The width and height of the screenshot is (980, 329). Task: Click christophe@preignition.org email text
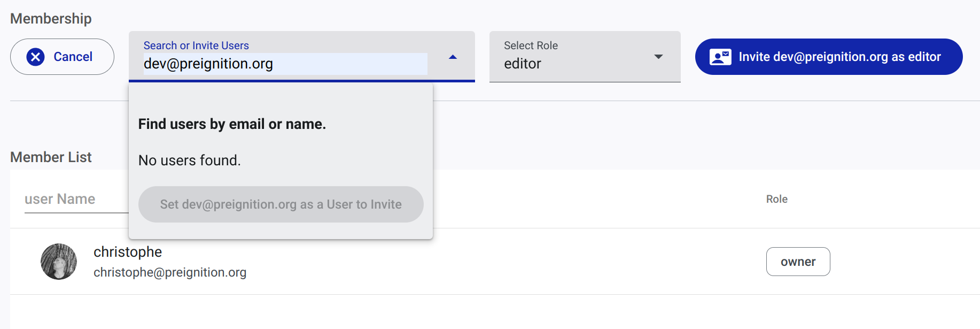pos(170,272)
